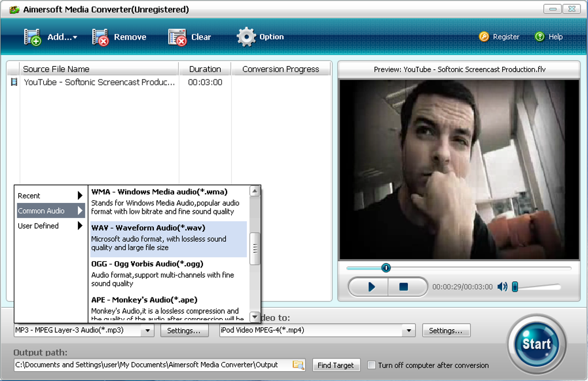Select the Common Audio category

point(51,211)
